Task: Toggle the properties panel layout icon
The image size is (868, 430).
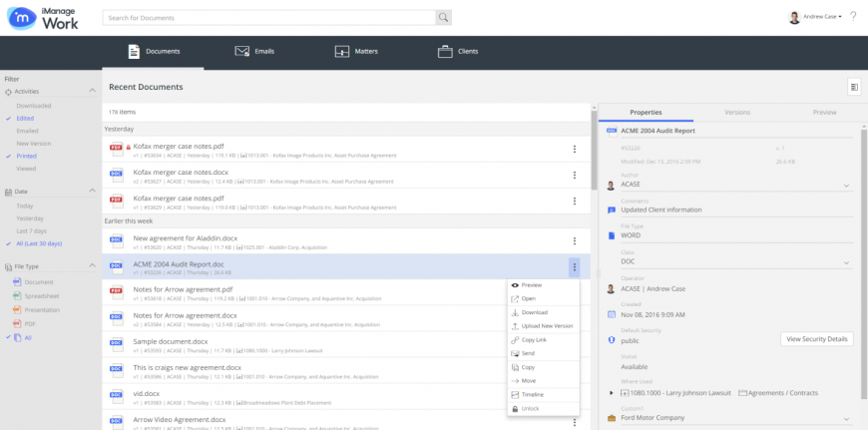Action: (854, 87)
